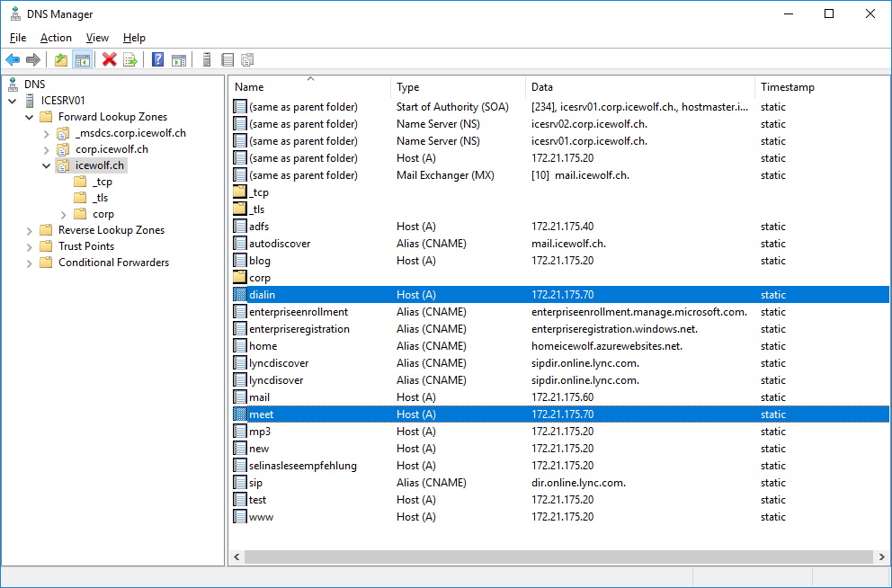Click the horizontal scrollbar left arrow
The width and height of the screenshot is (892, 588).
tap(236, 557)
